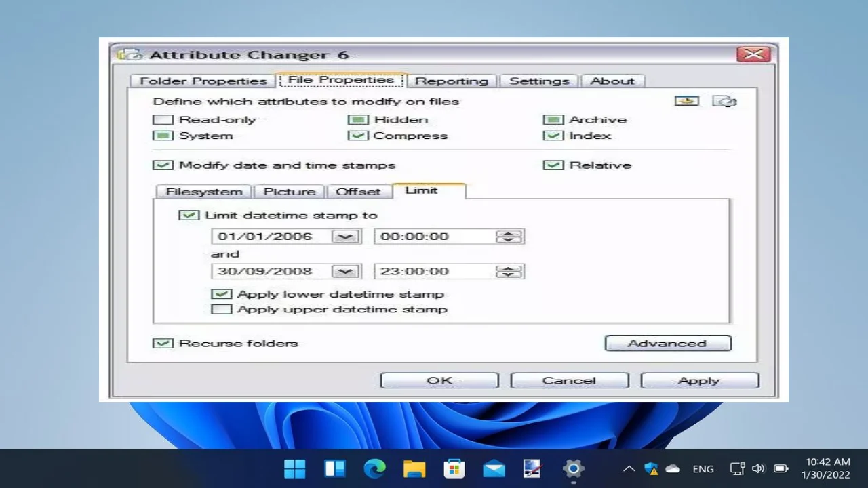Open the Mail app in taskbar
This screenshot has height=488, width=868.
coord(494,468)
